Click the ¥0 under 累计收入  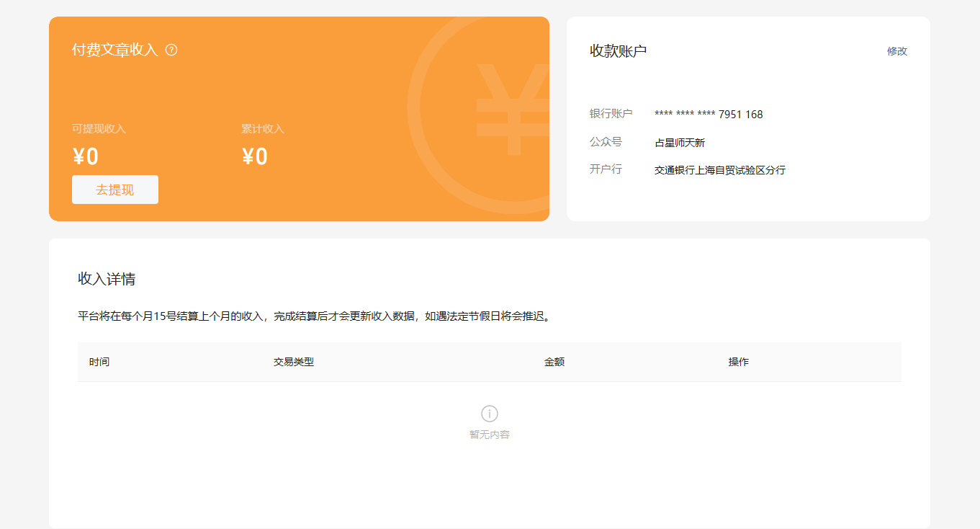tap(255, 156)
